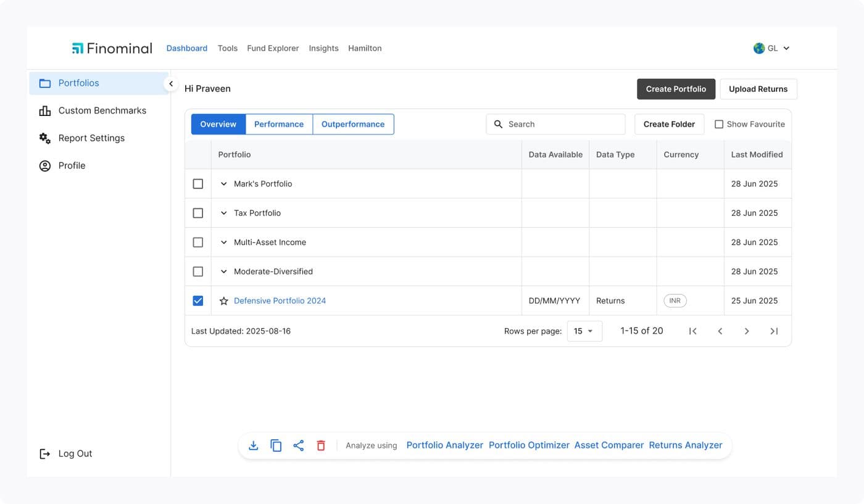Expand the Moderate-Diversified folder
This screenshot has width=864, height=504.
(x=224, y=271)
